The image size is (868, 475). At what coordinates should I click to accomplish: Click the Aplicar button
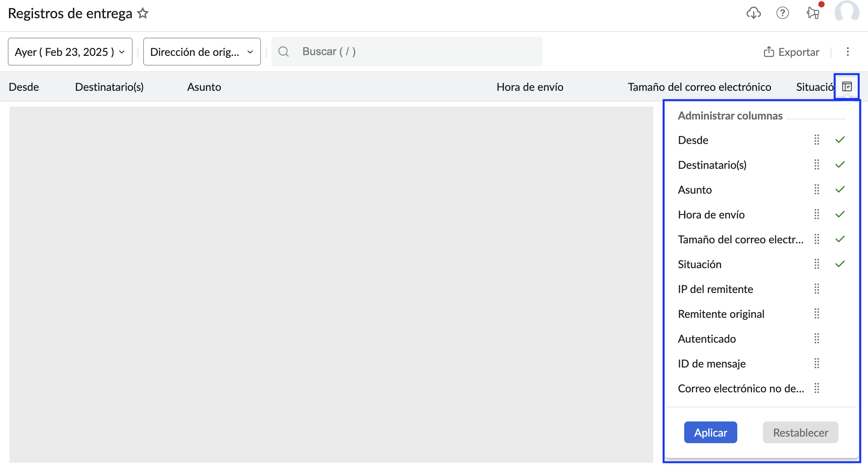click(711, 432)
